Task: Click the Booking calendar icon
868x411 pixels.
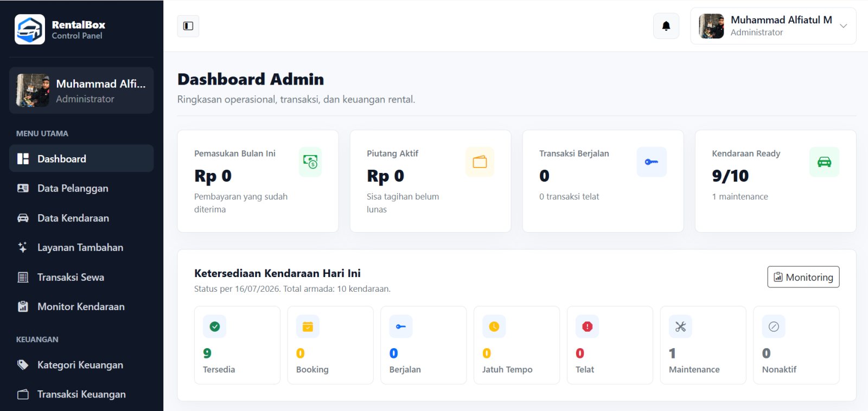Action: tap(308, 326)
